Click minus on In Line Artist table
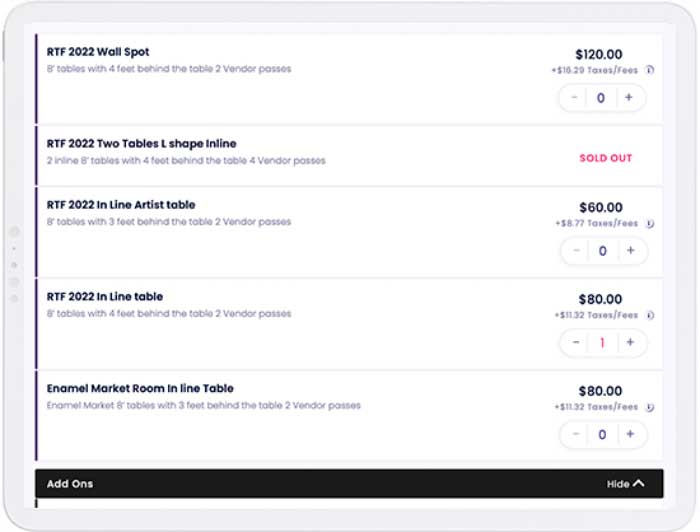The width and height of the screenshot is (700, 532). (576, 250)
